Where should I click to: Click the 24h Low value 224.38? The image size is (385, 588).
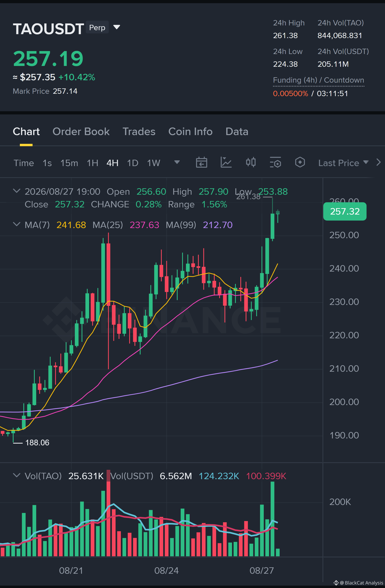(x=285, y=64)
